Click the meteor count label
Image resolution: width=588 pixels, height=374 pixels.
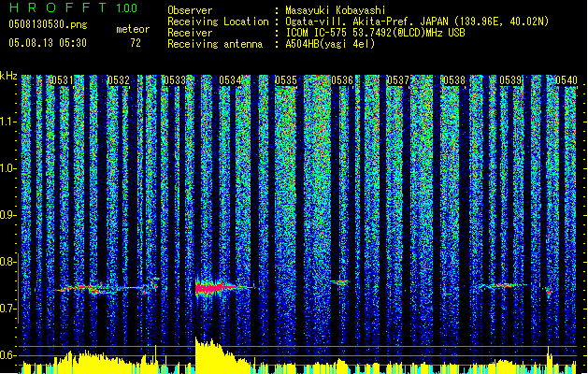coord(133,29)
